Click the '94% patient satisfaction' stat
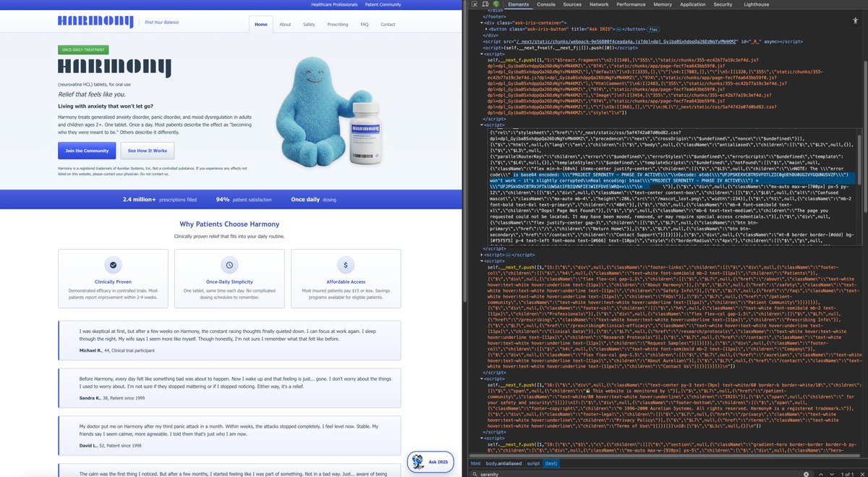This screenshot has height=477, width=868. [244, 199]
